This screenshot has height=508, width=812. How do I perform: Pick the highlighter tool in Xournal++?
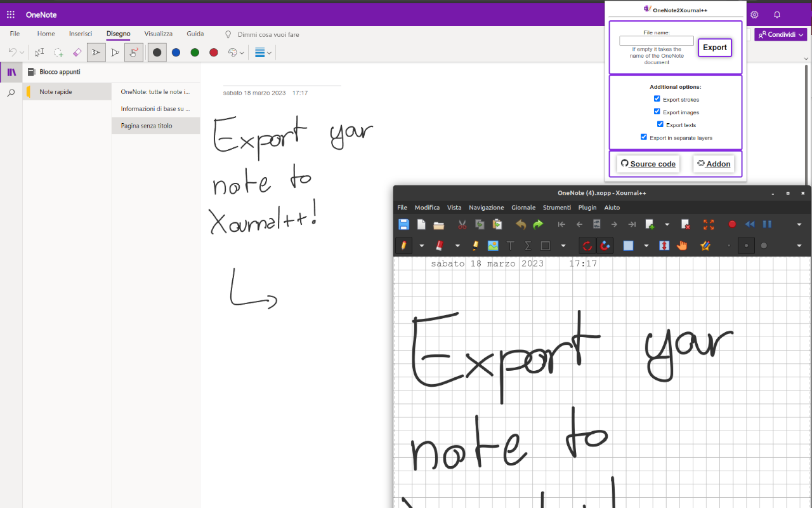(475, 245)
